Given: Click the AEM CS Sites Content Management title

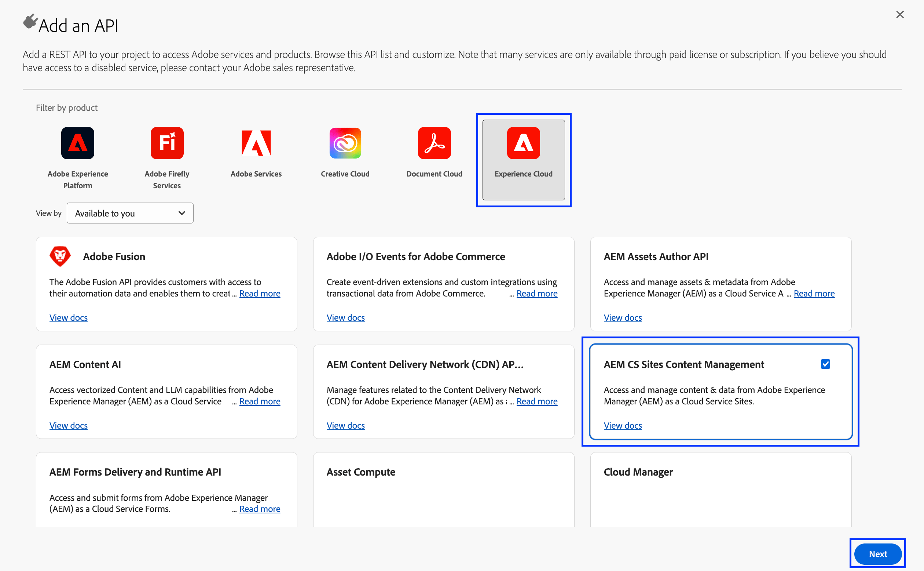Looking at the screenshot, I should point(684,364).
